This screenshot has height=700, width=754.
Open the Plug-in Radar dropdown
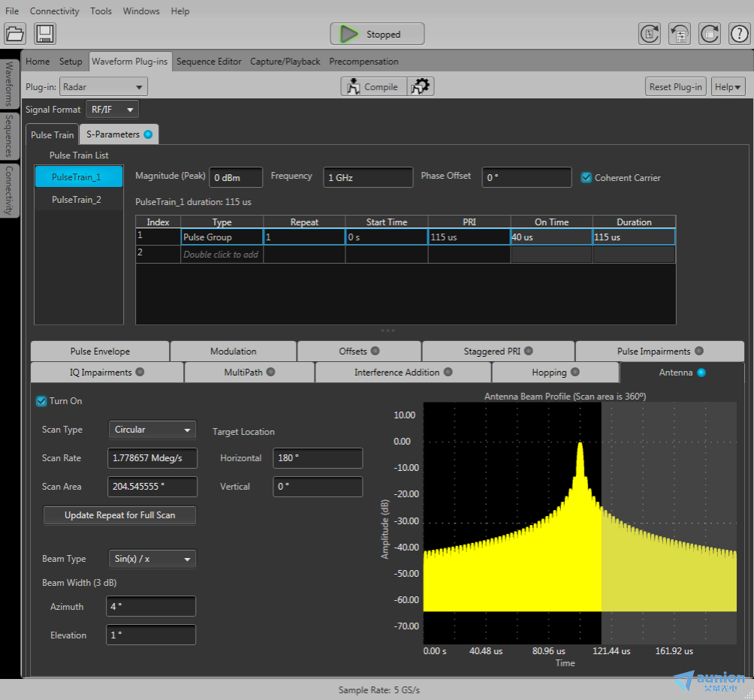click(x=104, y=86)
